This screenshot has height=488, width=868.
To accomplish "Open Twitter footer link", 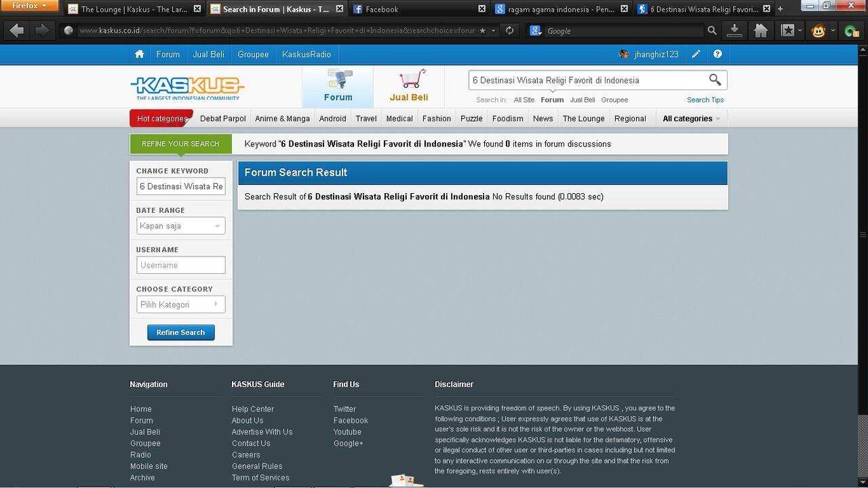I will click(344, 409).
